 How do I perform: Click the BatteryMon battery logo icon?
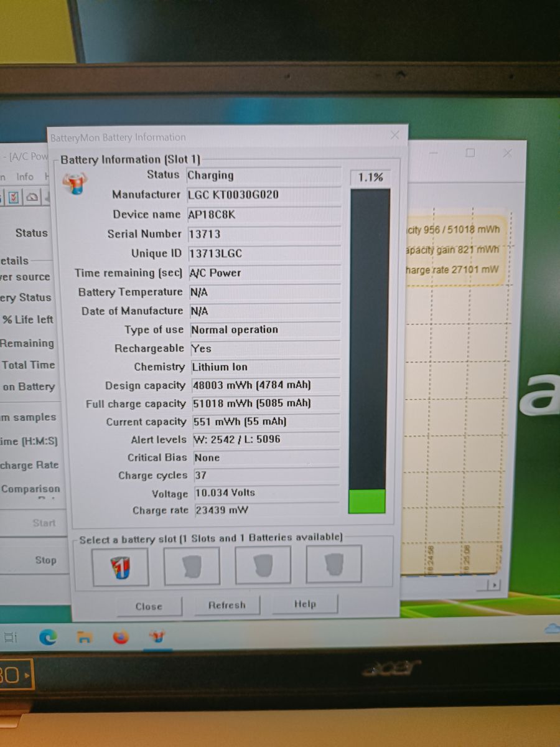click(75, 182)
